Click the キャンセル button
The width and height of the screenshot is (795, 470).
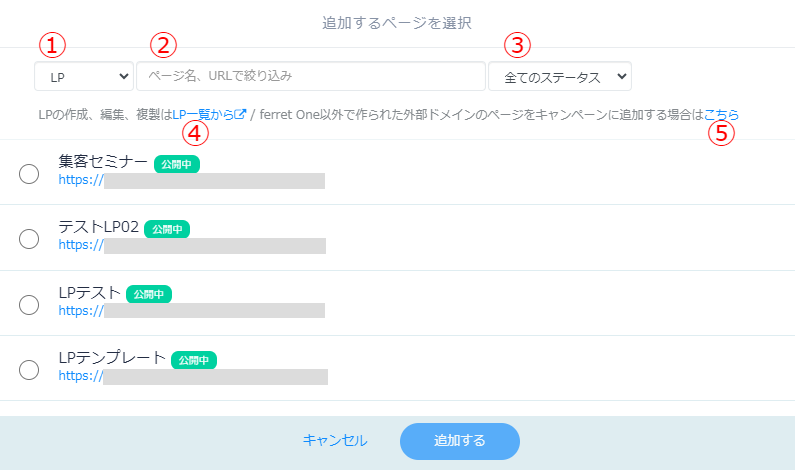click(335, 440)
